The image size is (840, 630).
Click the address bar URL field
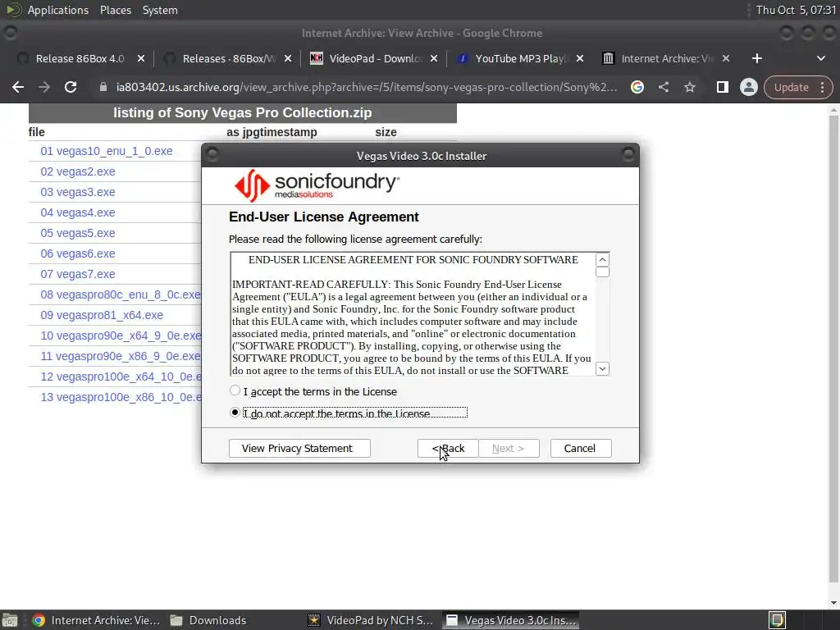tap(367, 87)
